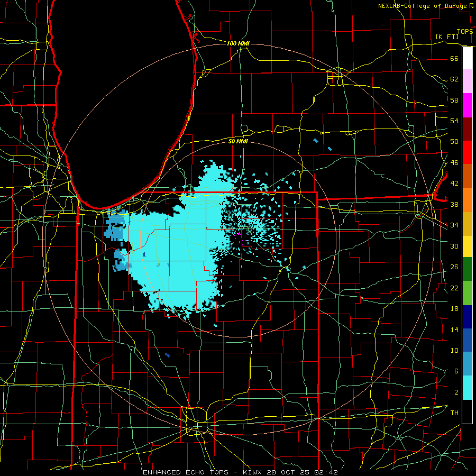Click the medium blue swatch between 14 and 10
Screen dimensions: 476x476
click(467, 340)
